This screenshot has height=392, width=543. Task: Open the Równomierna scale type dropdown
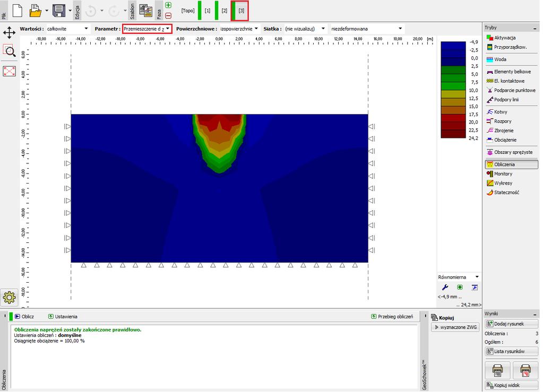pos(459,277)
